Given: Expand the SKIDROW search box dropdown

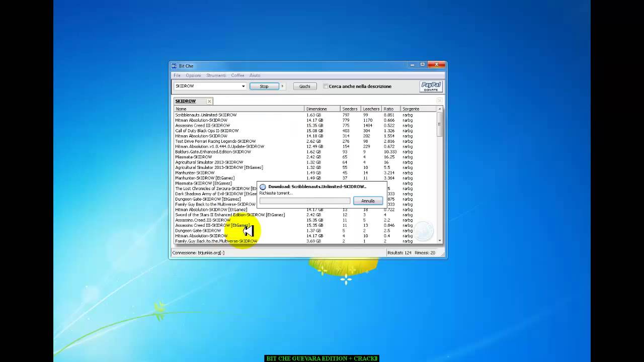Looking at the screenshot, I should 243,86.
